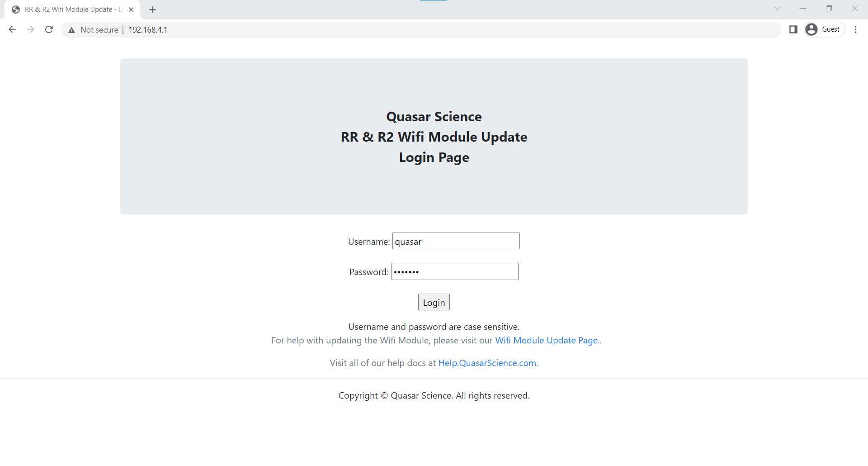Select the URL in the address bar
The height and width of the screenshot is (466, 868).
(148, 29)
